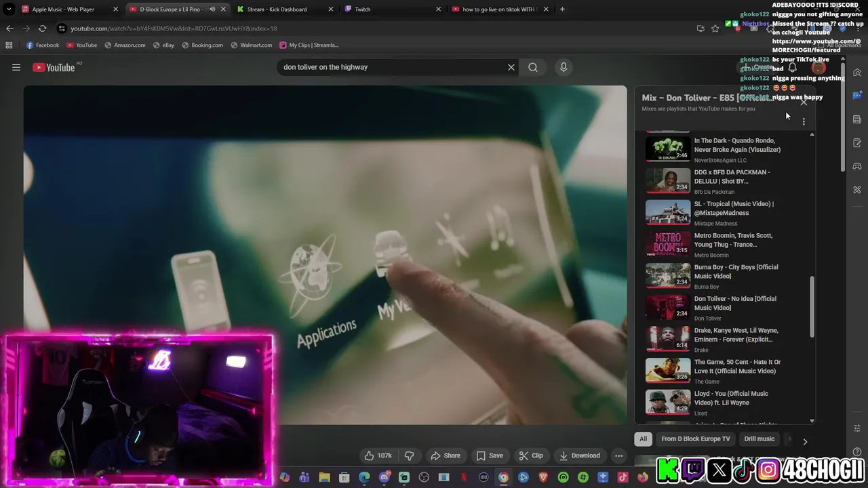Screen dimensions: 868x488
Task: Like the video with 107K thumbs up
Action: [x=378, y=455]
